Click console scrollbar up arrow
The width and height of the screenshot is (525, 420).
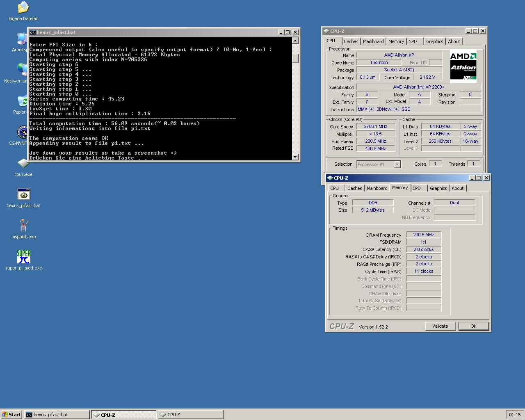[295, 41]
